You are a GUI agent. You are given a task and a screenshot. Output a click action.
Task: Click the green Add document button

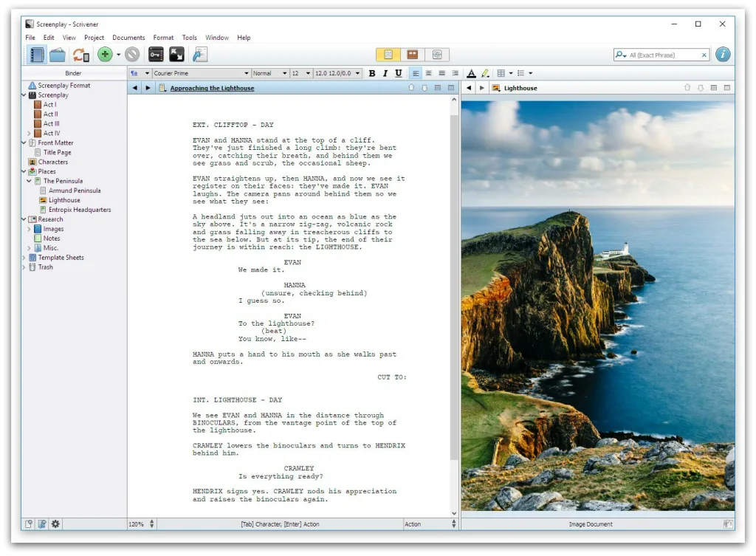coord(105,55)
